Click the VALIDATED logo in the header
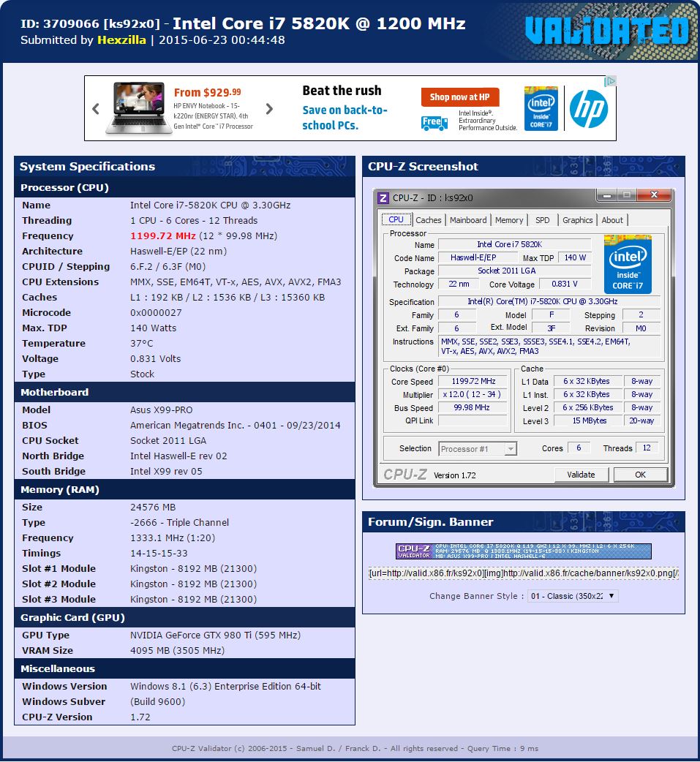The image size is (700, 762). pyautogui.click(x=607, y=31)
